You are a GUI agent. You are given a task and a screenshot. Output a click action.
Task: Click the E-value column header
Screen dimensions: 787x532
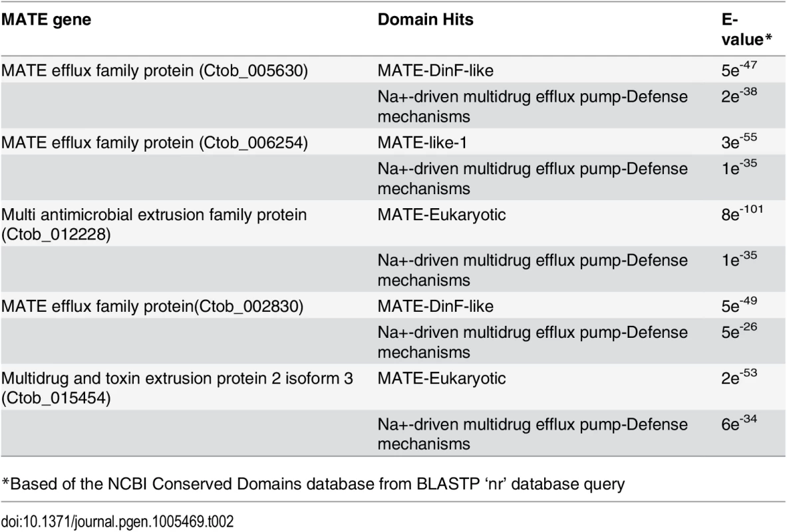(x=746, y=30)
